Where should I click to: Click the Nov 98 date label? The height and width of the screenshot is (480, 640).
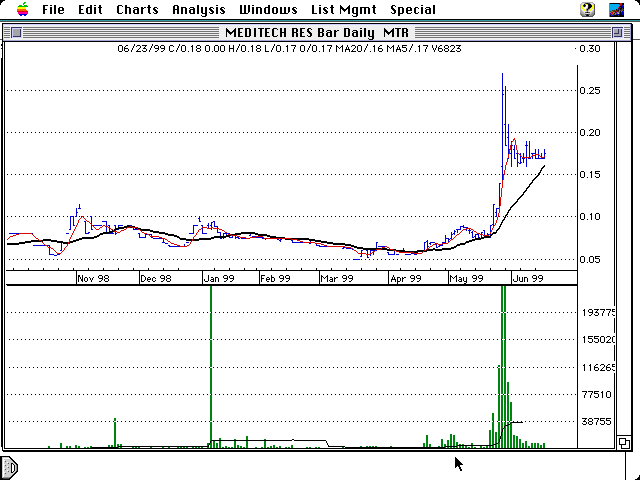tap(93, 278)
